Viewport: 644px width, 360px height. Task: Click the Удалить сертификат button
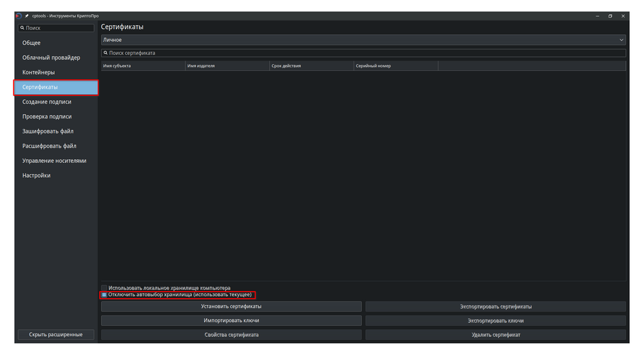click(495, 335)
